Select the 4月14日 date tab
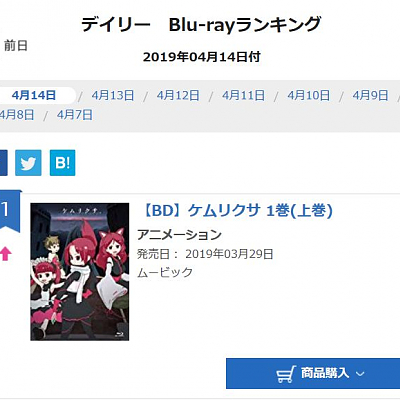Image resolution: width=400 pixels, height=400 pixels. 34,96
